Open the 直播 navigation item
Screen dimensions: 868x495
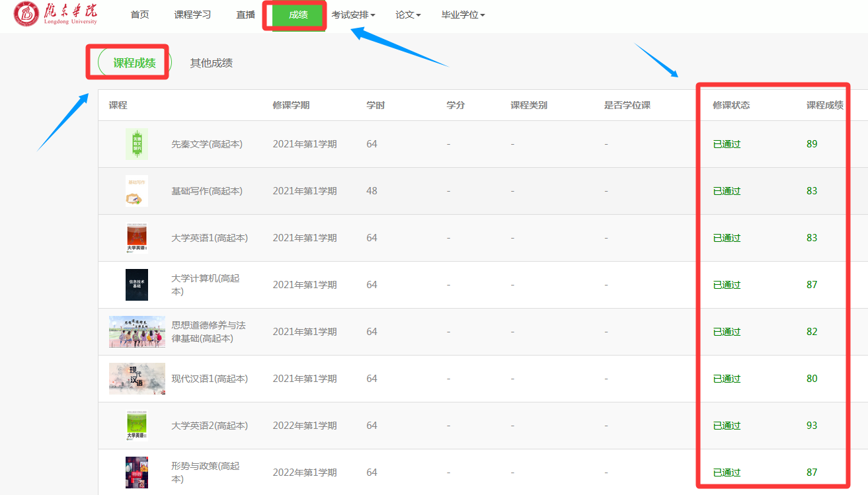(x=245, y=15)
